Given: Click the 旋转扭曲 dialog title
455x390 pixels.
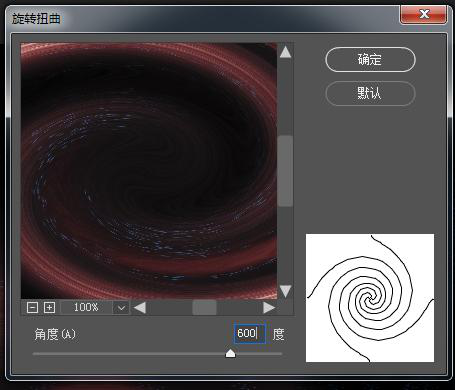Looking at the screenshot, I should [36, 19].
